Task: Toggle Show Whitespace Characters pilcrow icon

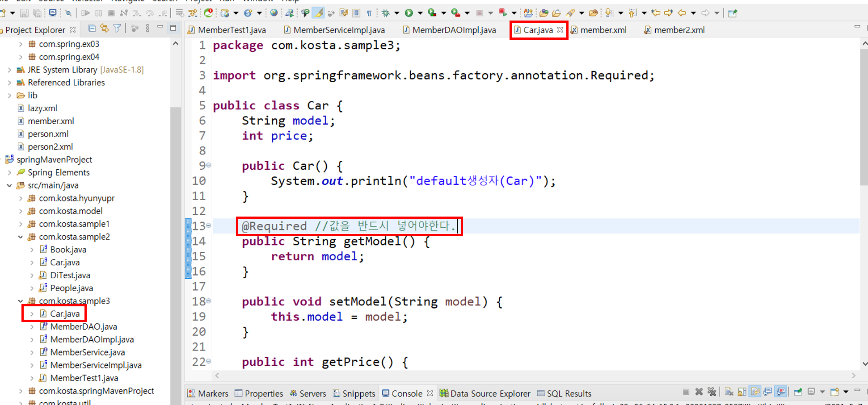Action: [x=369, y=13]
